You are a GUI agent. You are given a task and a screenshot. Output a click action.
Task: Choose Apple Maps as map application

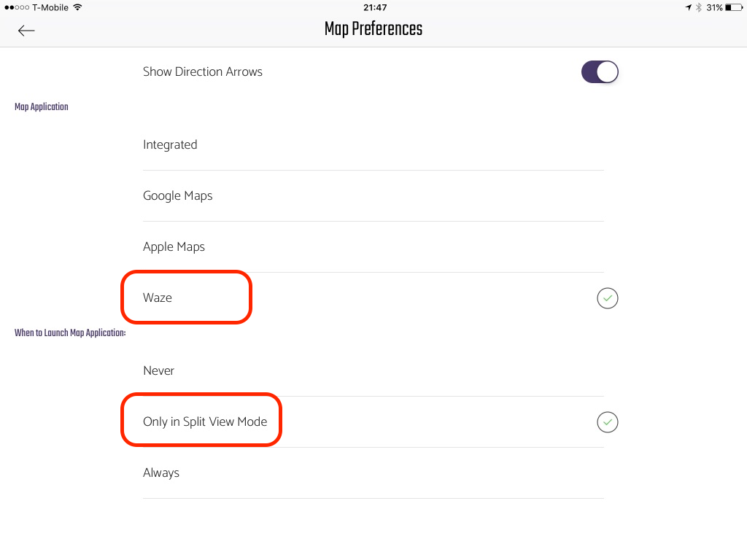[373, 246]
